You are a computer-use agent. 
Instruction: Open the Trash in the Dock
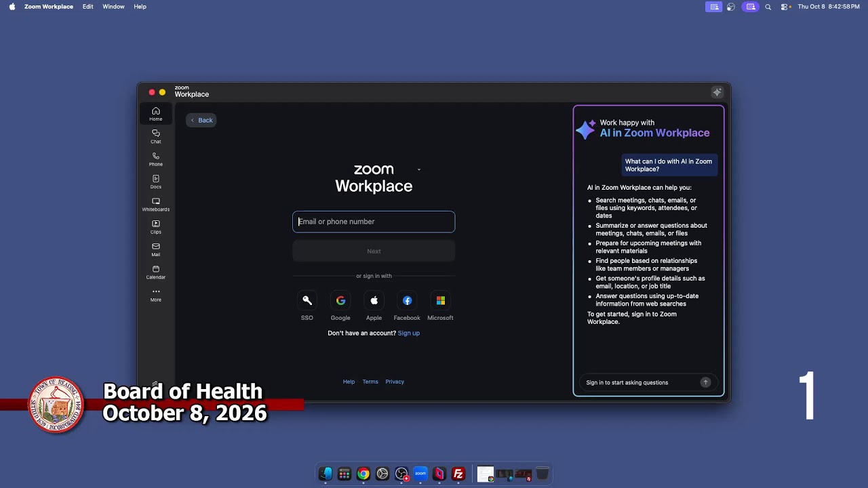tap(542, 474)
